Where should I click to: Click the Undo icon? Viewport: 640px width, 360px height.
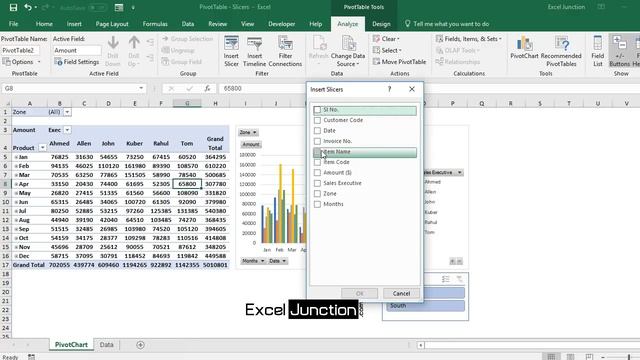coord(28,7)
